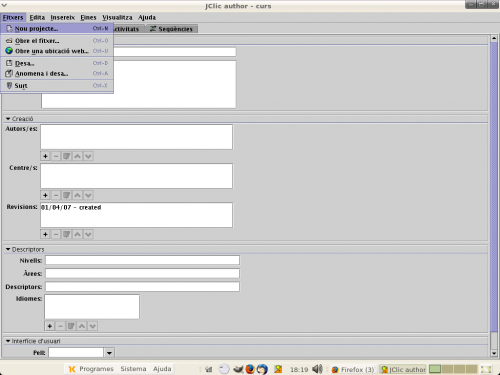The height and width of the screenshot is (375, 500).
Task: Open the Visualitza menu
Action: coord(117,17)
